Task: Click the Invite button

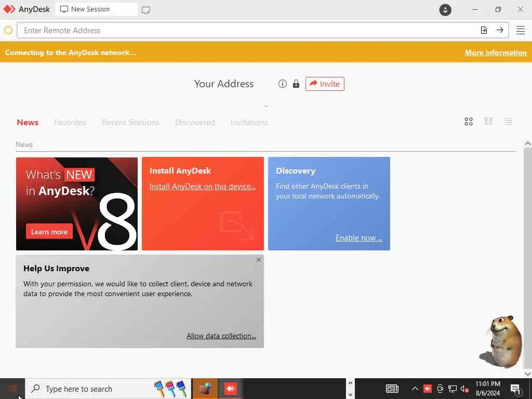Action: click(325, 84)
